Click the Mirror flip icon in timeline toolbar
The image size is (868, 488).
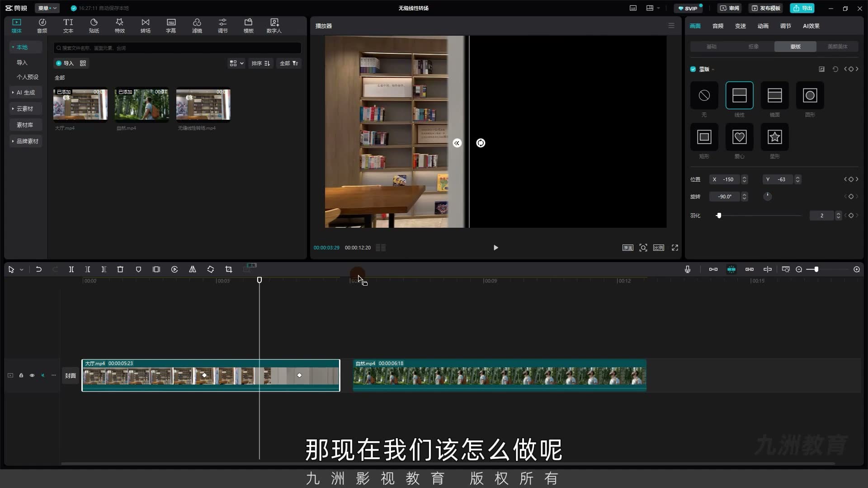pyautogui.click(x=193, y=269)
